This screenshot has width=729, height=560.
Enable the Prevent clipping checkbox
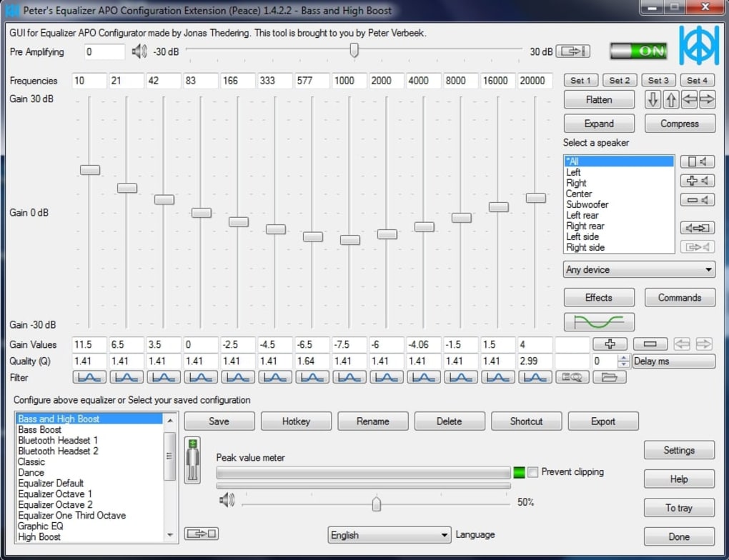tap(533, 472)
